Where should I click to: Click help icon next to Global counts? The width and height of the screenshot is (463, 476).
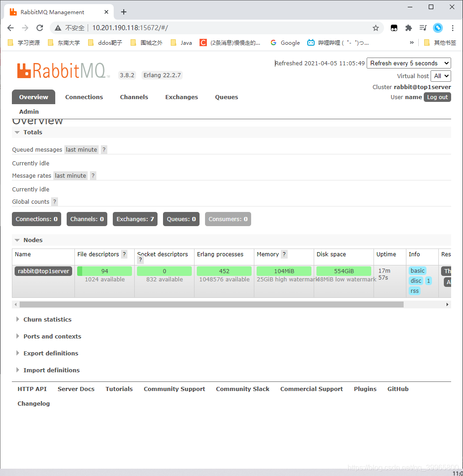coord(54,202)
